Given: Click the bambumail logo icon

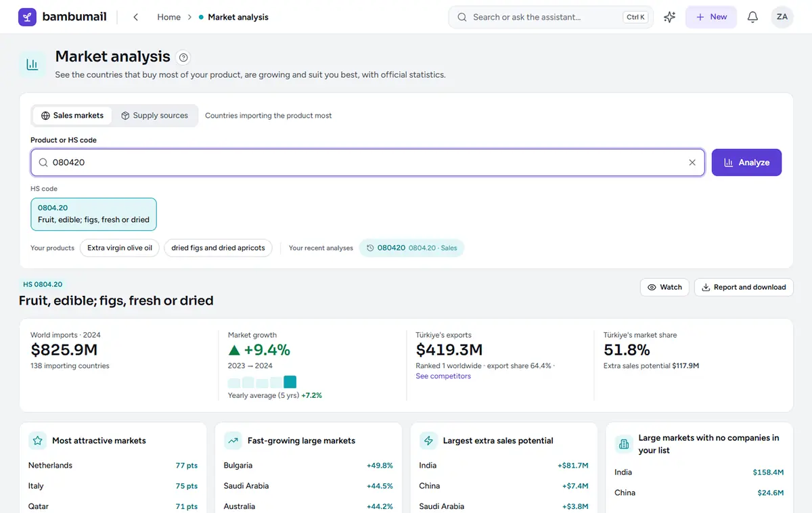Looking at the screenshot, I should tap(27, 17).
